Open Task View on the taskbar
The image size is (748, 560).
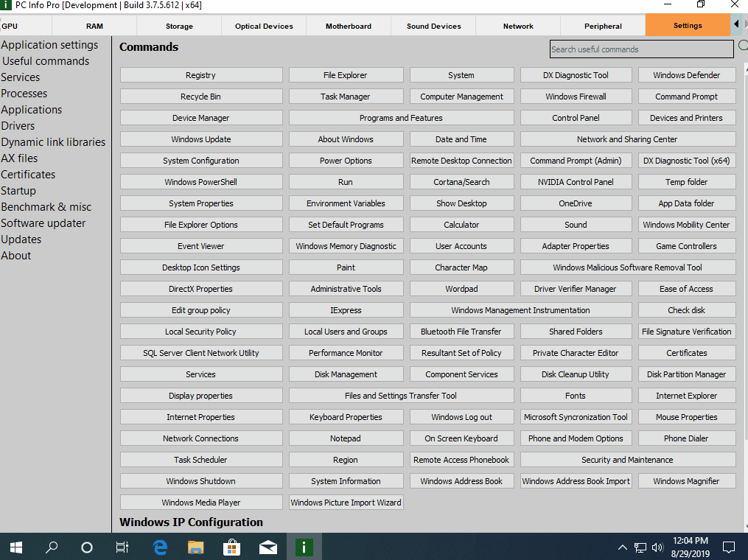122,547
